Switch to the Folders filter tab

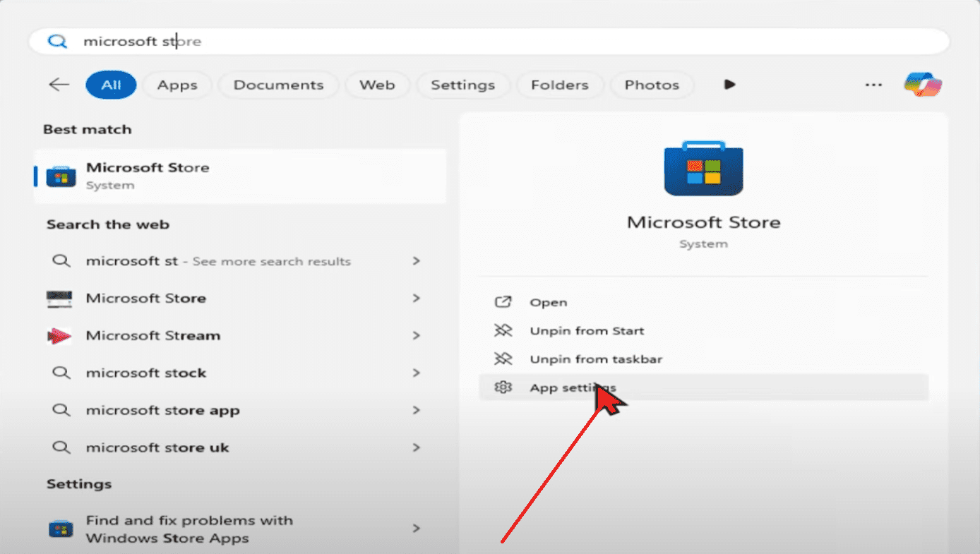[560, 85]
